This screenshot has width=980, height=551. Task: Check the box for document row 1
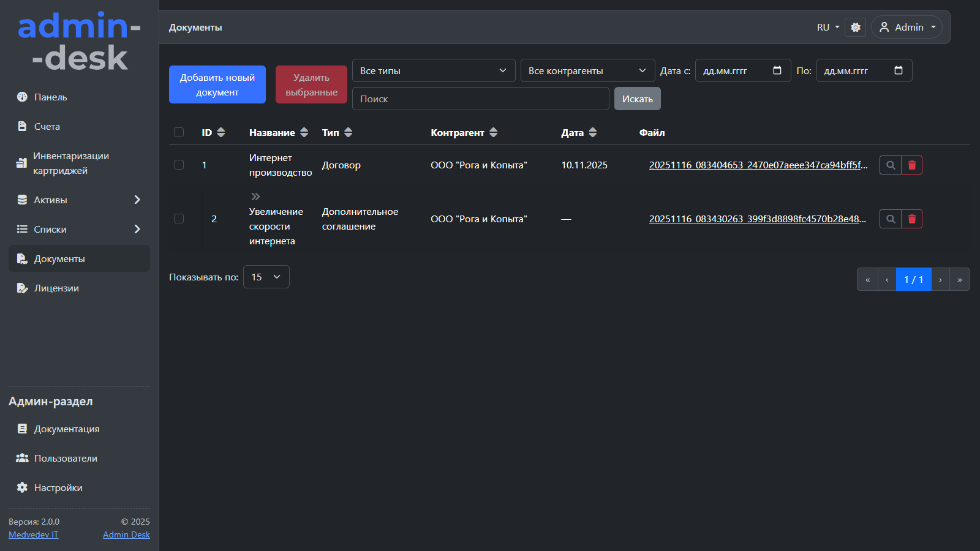179,165
